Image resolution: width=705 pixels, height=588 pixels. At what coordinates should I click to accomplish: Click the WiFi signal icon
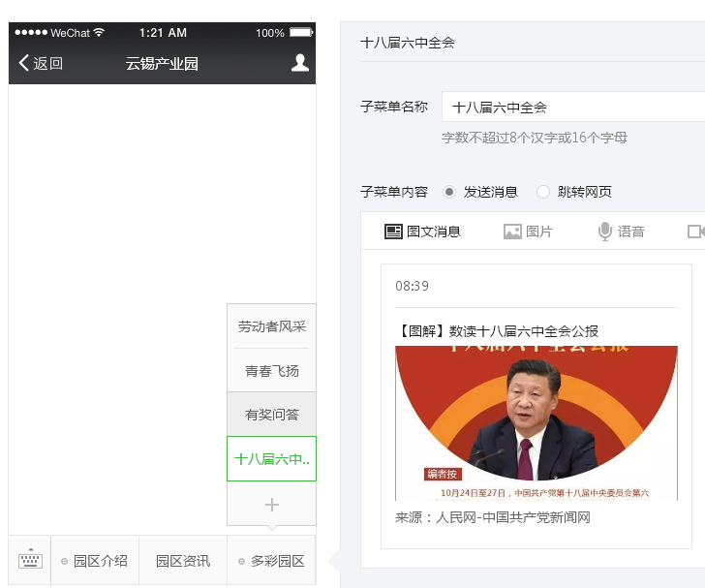tap(99, 32)
